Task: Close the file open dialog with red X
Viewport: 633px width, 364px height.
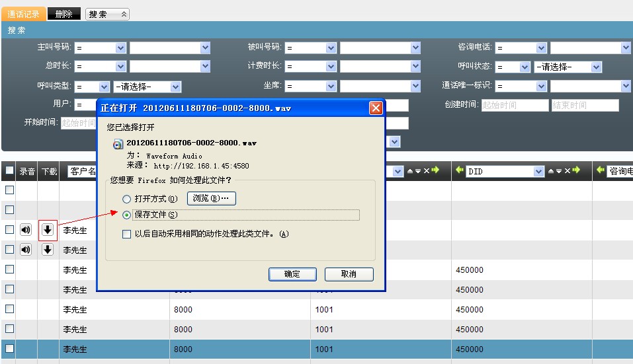Action: 376,108
